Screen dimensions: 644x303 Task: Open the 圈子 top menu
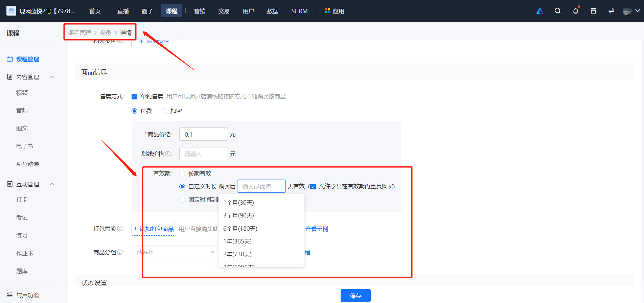pos(147,11)
